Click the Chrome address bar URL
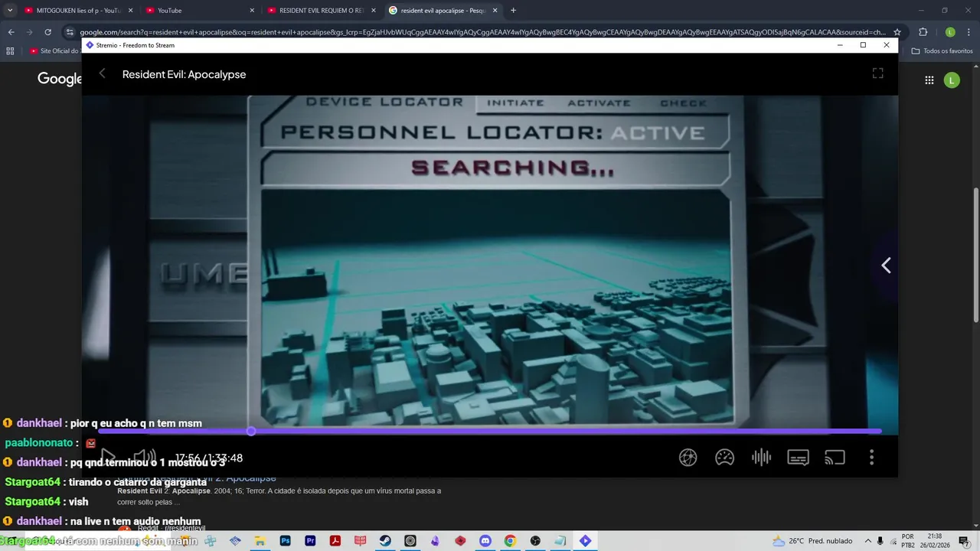Viewport: 980px width, 551px height. [x=482, y=32]
